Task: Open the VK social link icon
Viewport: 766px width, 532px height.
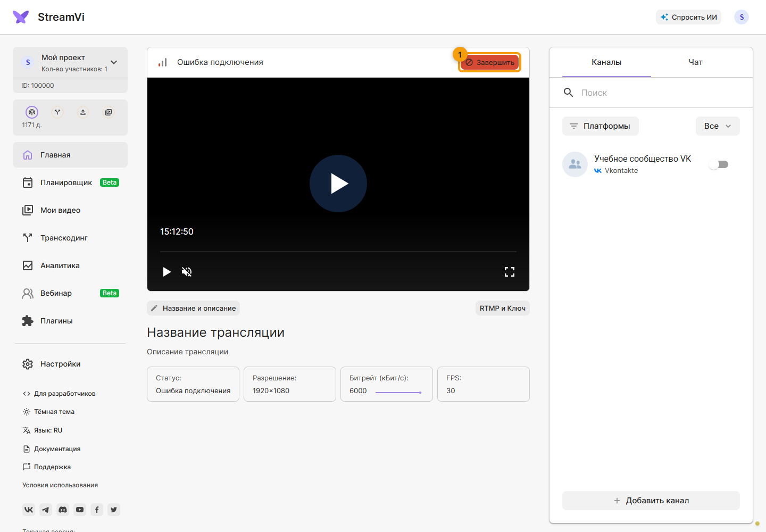Action: (29, 510)
